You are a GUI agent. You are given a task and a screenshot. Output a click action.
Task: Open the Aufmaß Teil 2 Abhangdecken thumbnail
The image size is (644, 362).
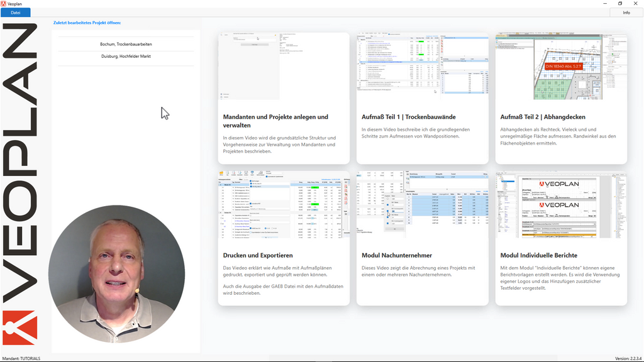[561, 66]
